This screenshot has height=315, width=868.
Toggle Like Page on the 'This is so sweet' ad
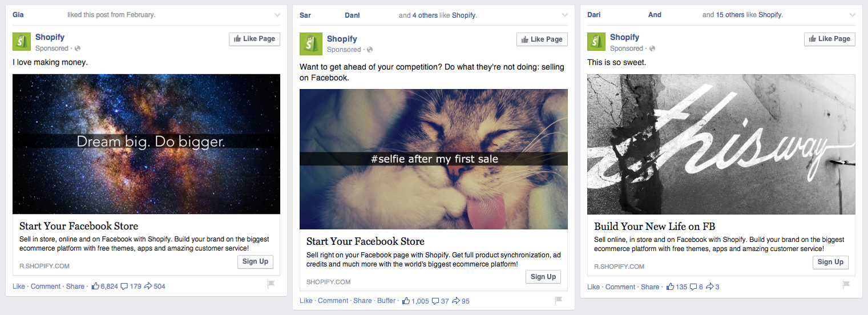[x=830, y=39]
